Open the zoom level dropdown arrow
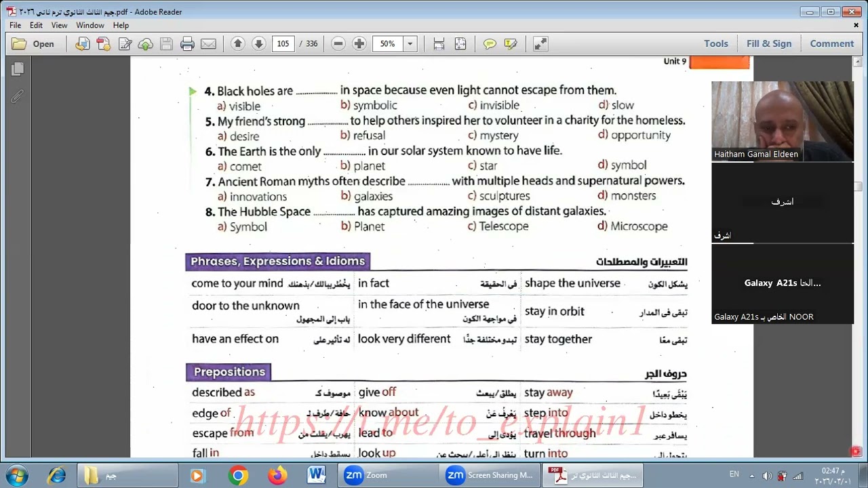This screenshot has width=868, height=488. (410, 44)
